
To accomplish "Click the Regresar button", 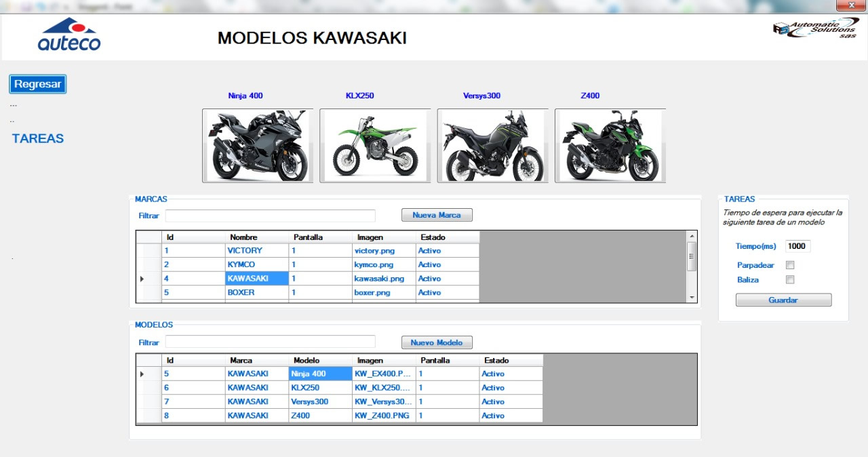I will coord(37,84).
